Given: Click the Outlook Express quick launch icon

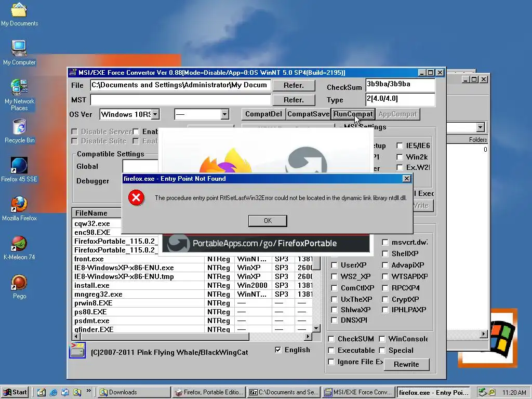Looking at the screenshot, I should (x=65, y=392).
